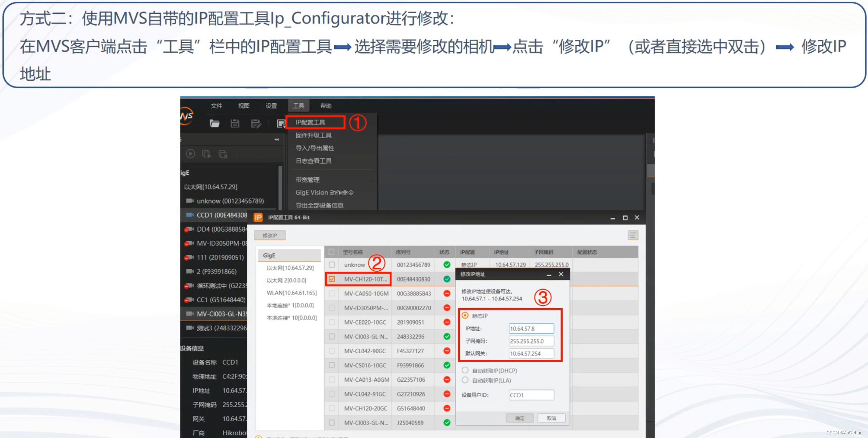This screenshot has width=868, height=438.
Task: Toggle the select-all header checkbox
Action: tap(331, 252)
